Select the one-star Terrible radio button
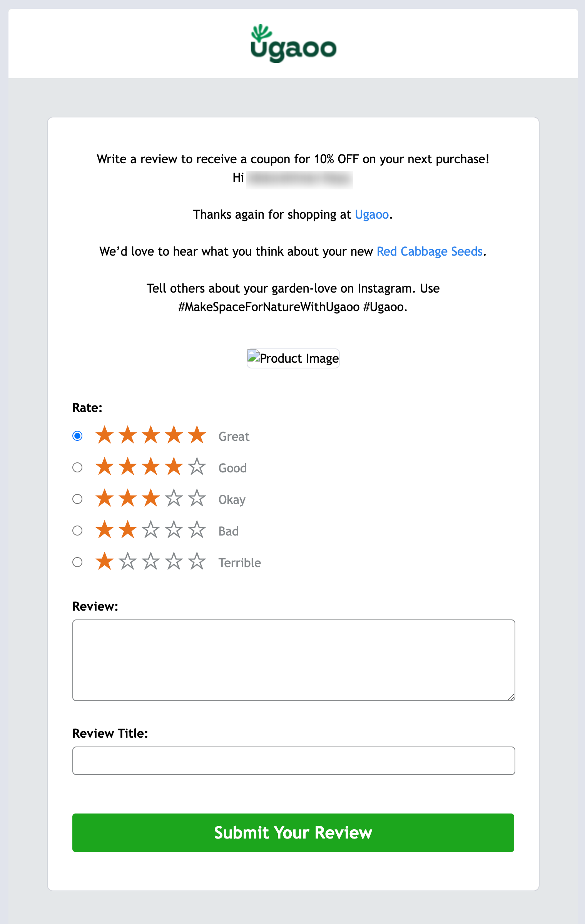Image resolution: width=585 pixels, height=924 pixels. 77,562
